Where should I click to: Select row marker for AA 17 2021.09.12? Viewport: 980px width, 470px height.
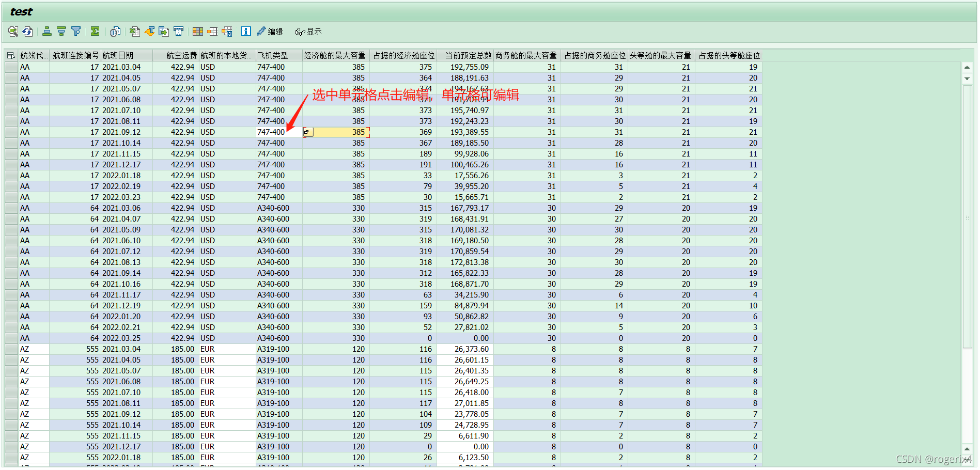(11, 132)
